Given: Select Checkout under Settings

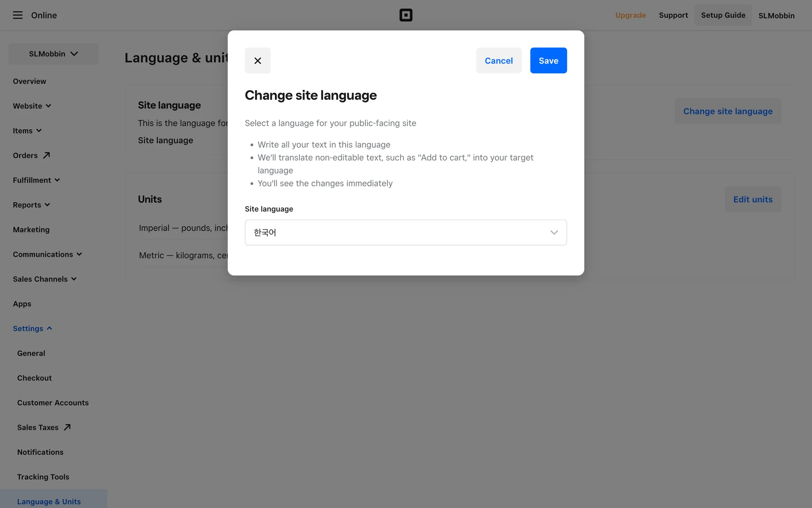Looking at the screenshot, I should [34, 378].
